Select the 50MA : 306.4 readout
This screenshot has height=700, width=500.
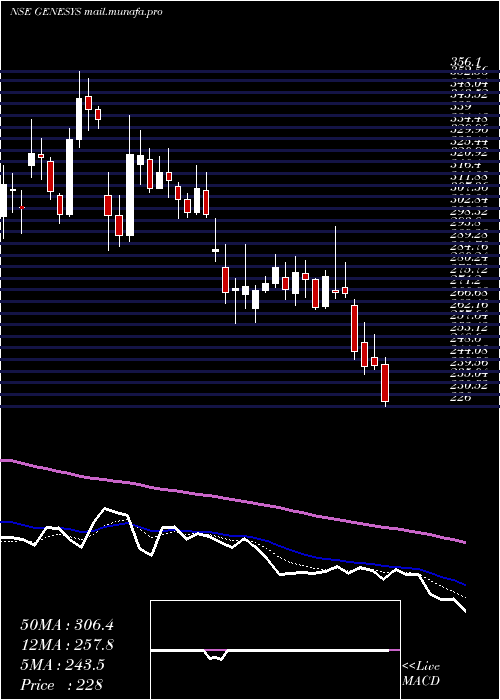click(67, 625)
